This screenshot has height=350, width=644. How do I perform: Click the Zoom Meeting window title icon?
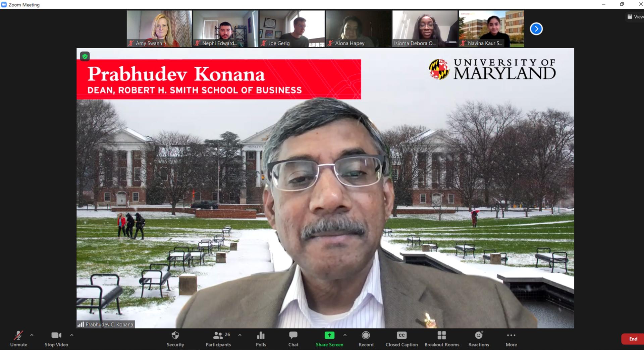pos(4,4)
